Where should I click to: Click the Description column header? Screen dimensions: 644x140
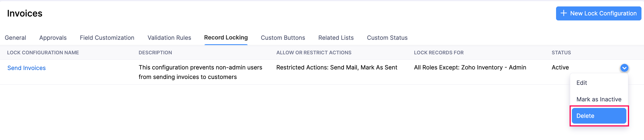(155, 53)
